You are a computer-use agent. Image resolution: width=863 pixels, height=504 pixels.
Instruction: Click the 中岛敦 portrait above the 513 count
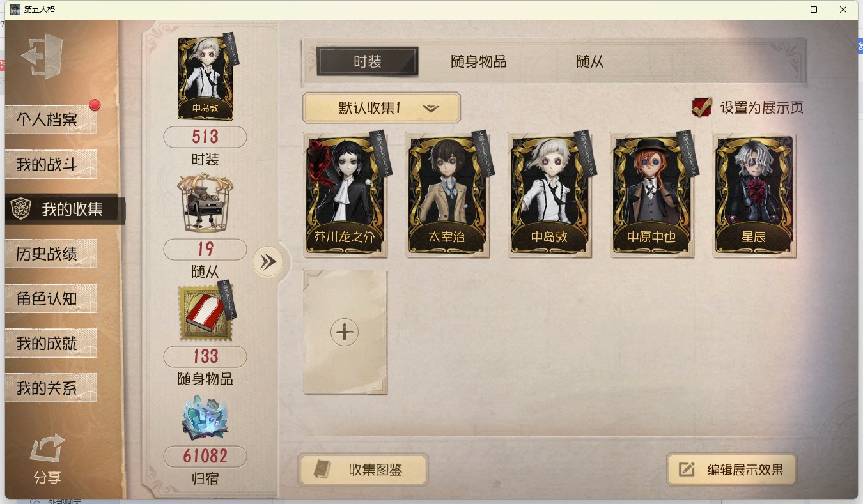(205, 78)
